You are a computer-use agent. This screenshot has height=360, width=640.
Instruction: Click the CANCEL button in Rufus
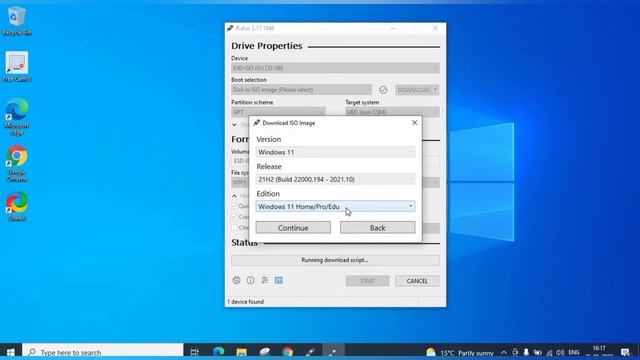(417, 281)
